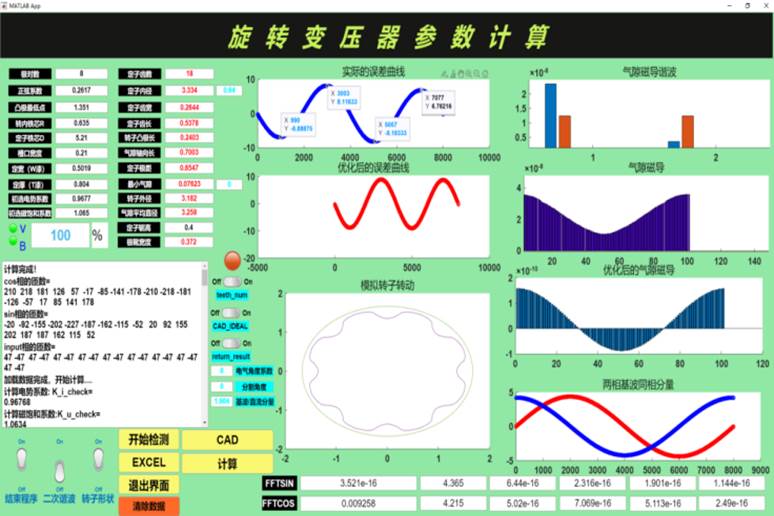Click the yellow CAD button
The width and height of the screenshot is (774, 516).
tap(226, 439)
